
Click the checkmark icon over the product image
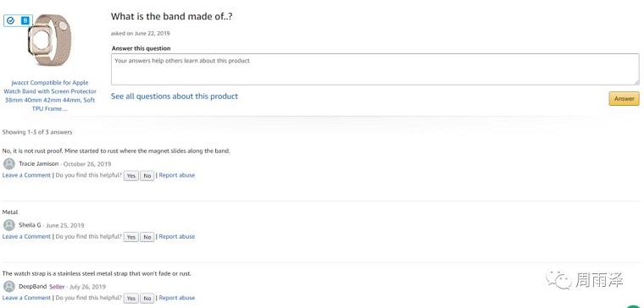coord(11,20)
